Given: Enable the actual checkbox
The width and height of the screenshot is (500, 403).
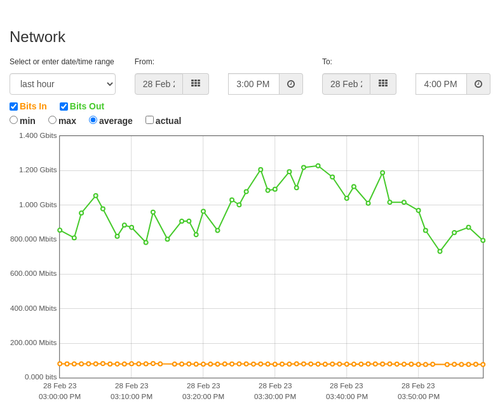Looking at the screenshot, I should (149, 120).
